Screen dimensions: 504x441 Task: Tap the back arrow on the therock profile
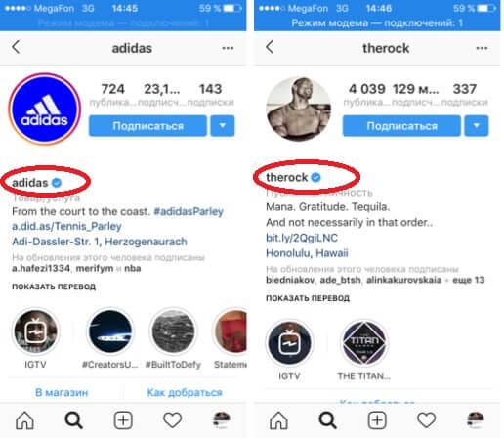tap(270, 47)
